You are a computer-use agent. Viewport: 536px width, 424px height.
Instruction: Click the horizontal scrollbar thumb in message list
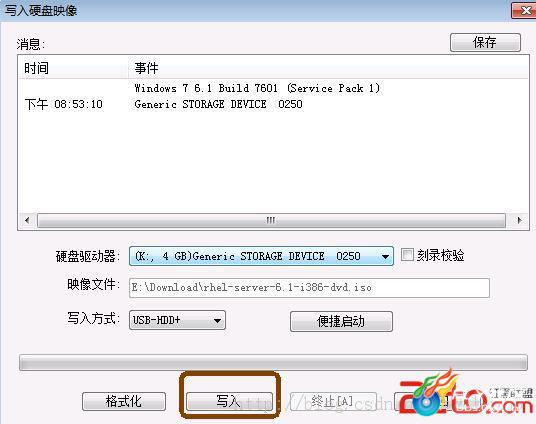pyautogui.click(x=271, y=220)
